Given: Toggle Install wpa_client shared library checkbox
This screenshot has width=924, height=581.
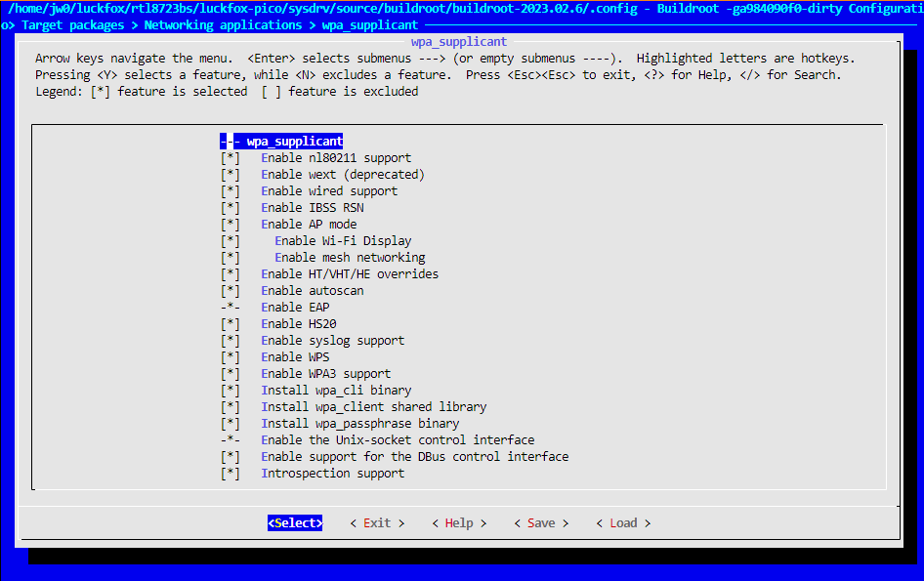Looking at the screenshot, I should [231, 406].
